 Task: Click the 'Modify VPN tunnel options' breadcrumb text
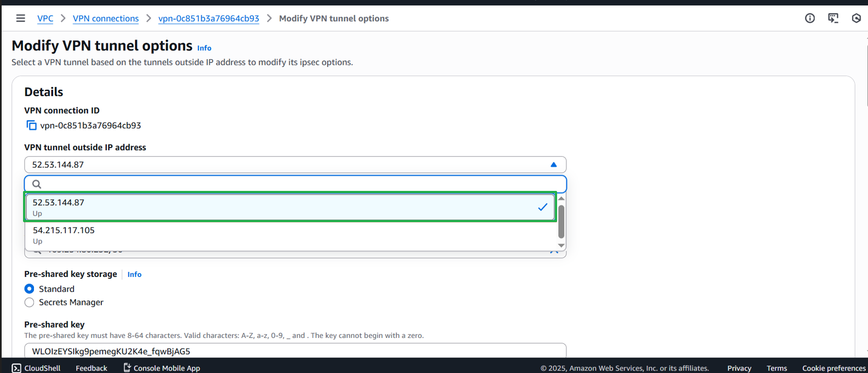tap(334, 18)
